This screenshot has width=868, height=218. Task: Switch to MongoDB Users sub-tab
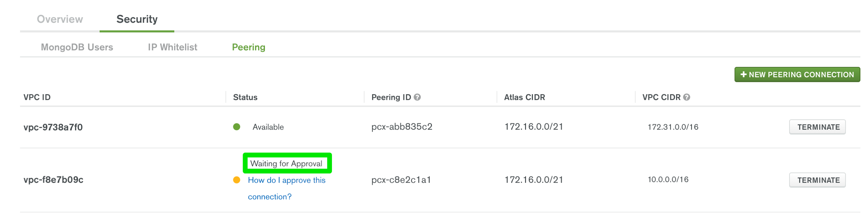[x=77, y=47]
